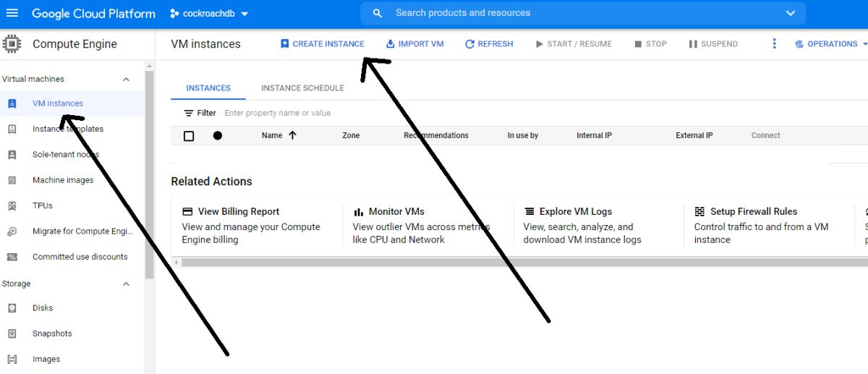Click the Instance templates sidebar icon
Image resolution: width=868 pixels, height=374 pixels.
[12, 129]
